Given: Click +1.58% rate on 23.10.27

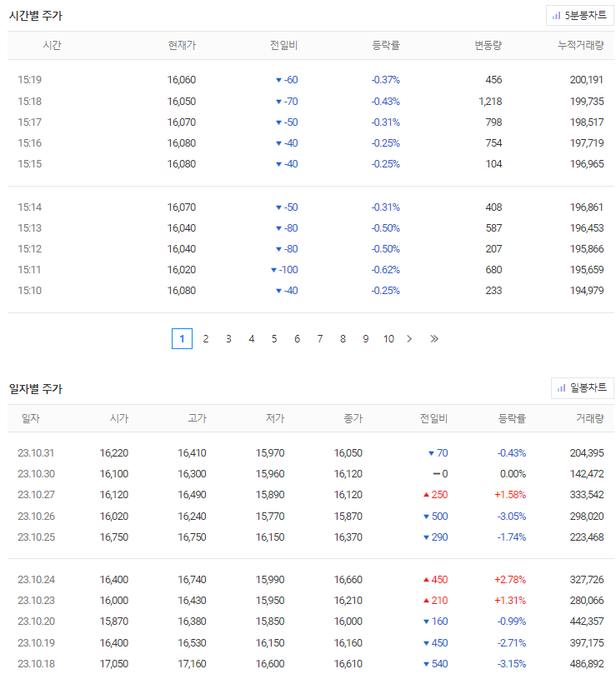Looking at the screenshot, I should 510,495.
